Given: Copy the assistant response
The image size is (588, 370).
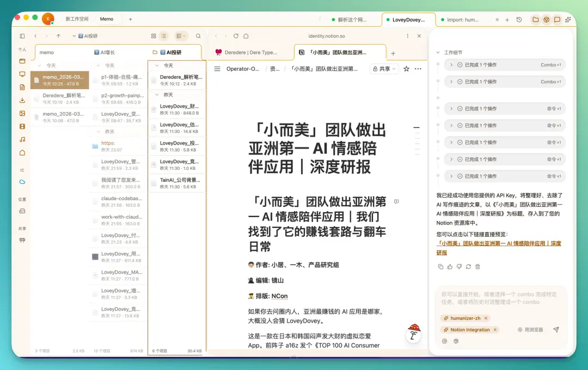Looking at the screenshot, I should click(440, 267).
